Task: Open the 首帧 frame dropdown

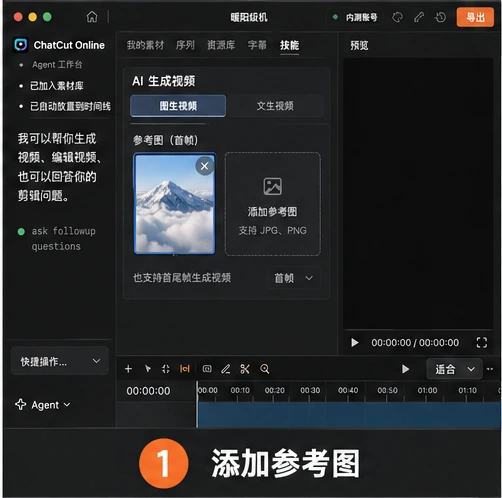Action: coord(294,278)
